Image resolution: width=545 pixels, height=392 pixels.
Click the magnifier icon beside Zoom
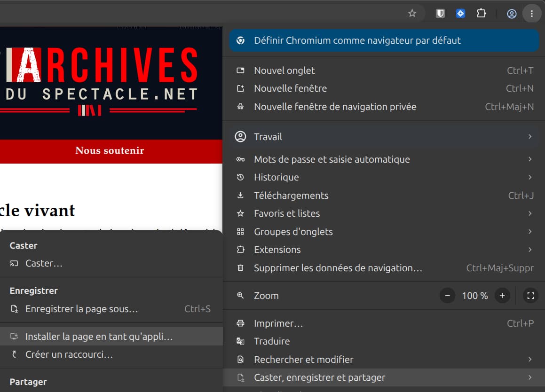coord(240,295)
